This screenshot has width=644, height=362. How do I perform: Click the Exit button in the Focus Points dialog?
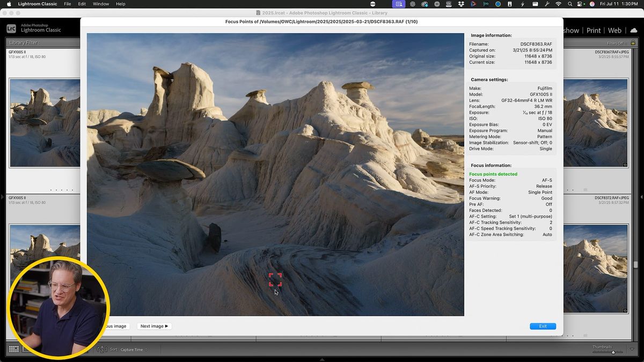coord(542,326)
